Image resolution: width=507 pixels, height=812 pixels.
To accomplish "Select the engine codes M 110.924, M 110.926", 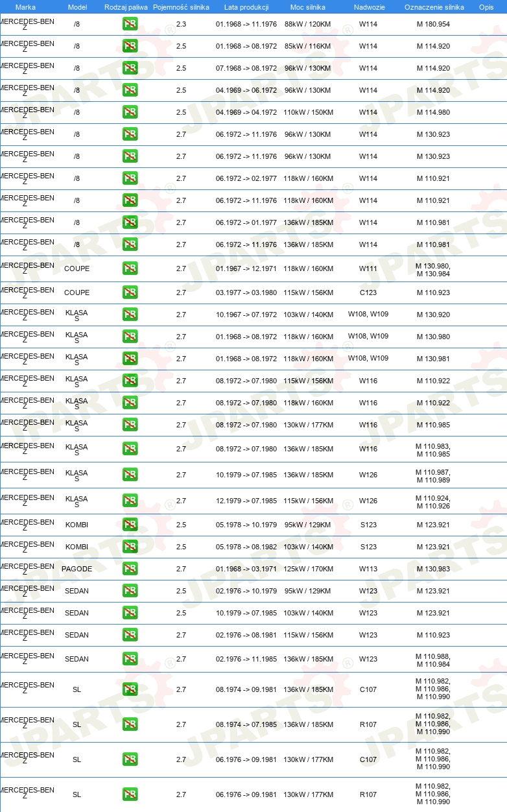I will coord(433,501).
